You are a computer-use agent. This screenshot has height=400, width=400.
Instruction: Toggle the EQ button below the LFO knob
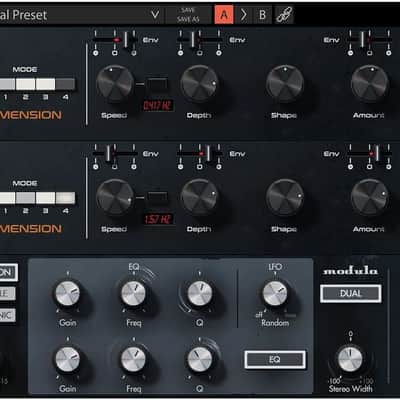tap(275, 360)
